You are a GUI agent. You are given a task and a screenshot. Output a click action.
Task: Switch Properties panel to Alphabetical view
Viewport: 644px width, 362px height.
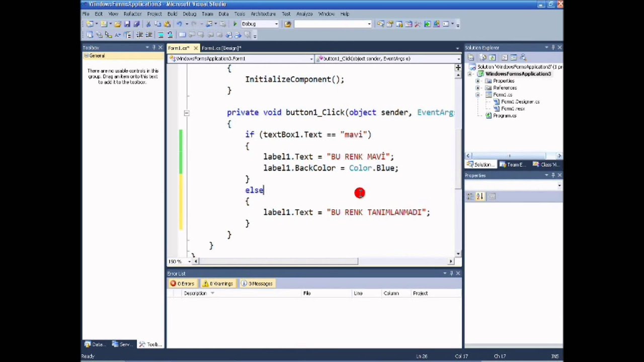coord(480,197)
